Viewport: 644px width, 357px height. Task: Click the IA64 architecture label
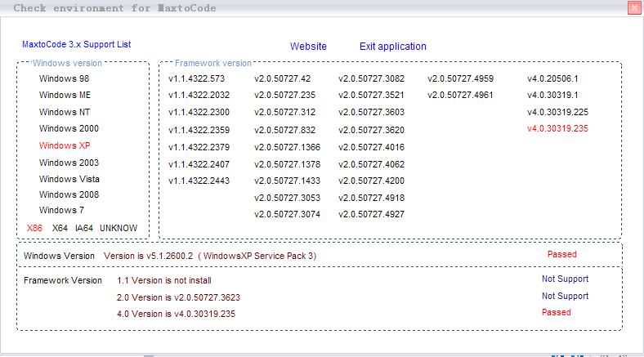84,228
